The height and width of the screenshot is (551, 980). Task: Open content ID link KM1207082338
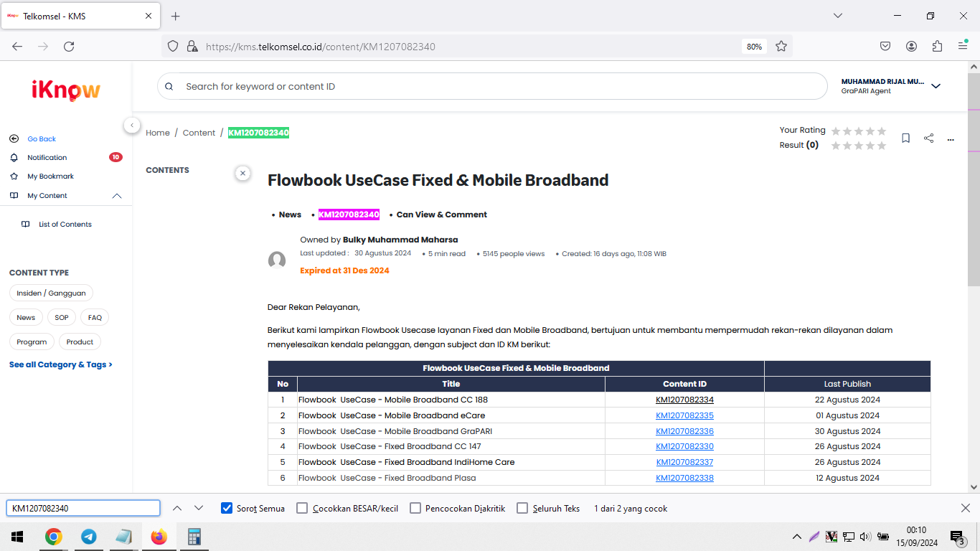coord(684,478)
